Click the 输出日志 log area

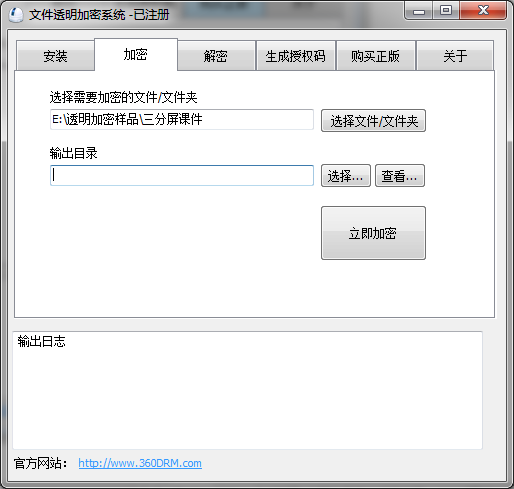click(247, 390)
